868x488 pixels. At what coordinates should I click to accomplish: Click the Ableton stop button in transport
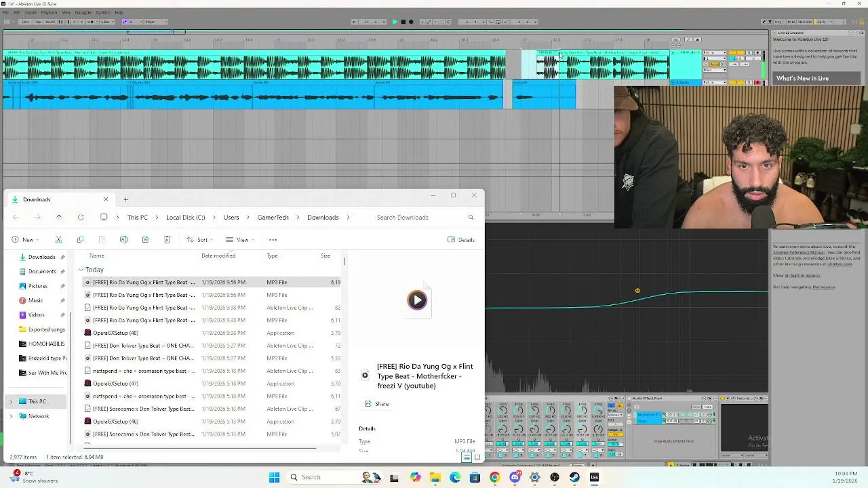pos(403,22)
